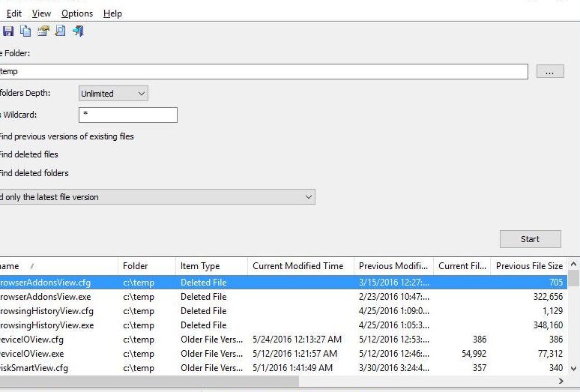Screen dimensions: 580x392
Task: Expand the Subfolders Depth 'Unlimited' dropdown
Action: coord(113,94)
